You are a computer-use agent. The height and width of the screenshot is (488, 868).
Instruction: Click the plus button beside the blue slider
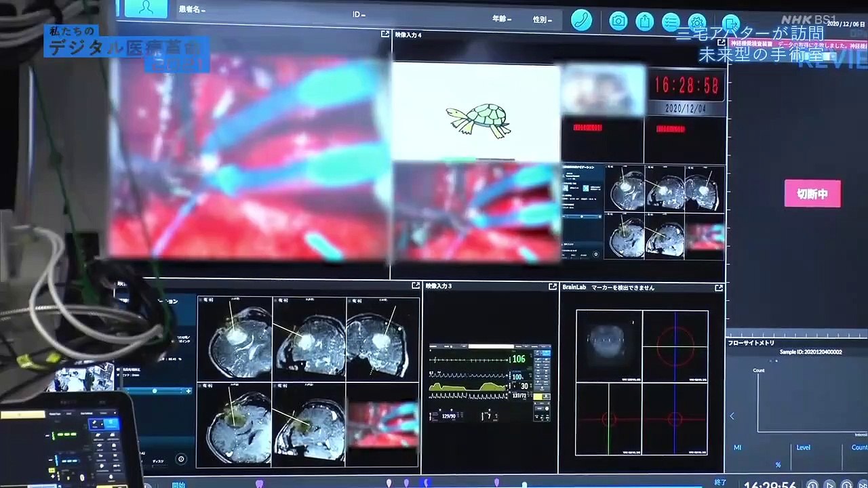point(189,391)
